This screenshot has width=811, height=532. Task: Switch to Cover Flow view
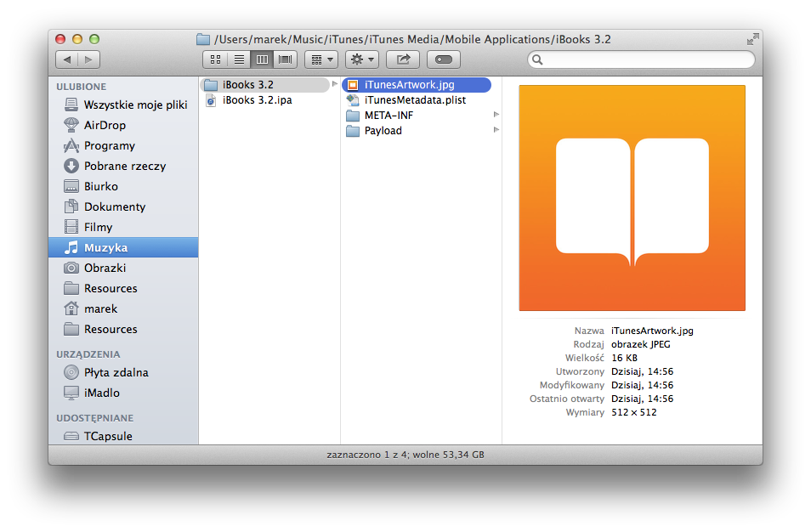[285, 59]
